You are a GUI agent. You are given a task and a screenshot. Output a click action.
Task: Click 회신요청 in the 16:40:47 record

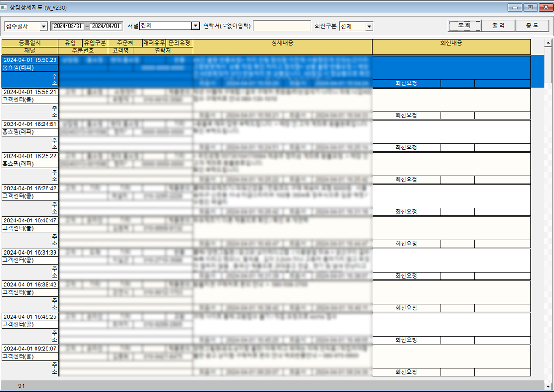[x=406, y=244]
